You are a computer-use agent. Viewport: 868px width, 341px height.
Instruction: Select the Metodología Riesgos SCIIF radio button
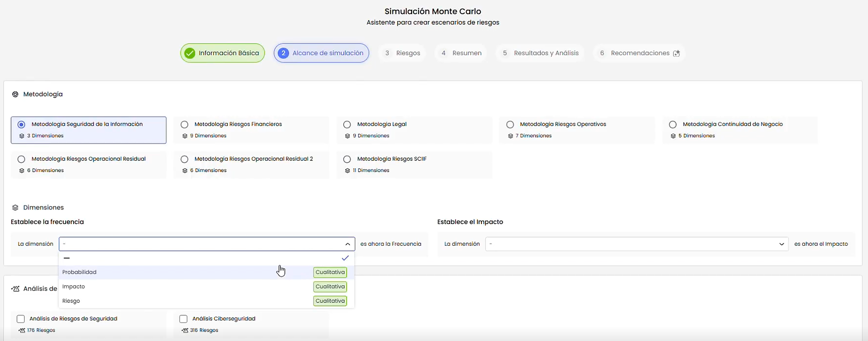[x=347, y=159]
